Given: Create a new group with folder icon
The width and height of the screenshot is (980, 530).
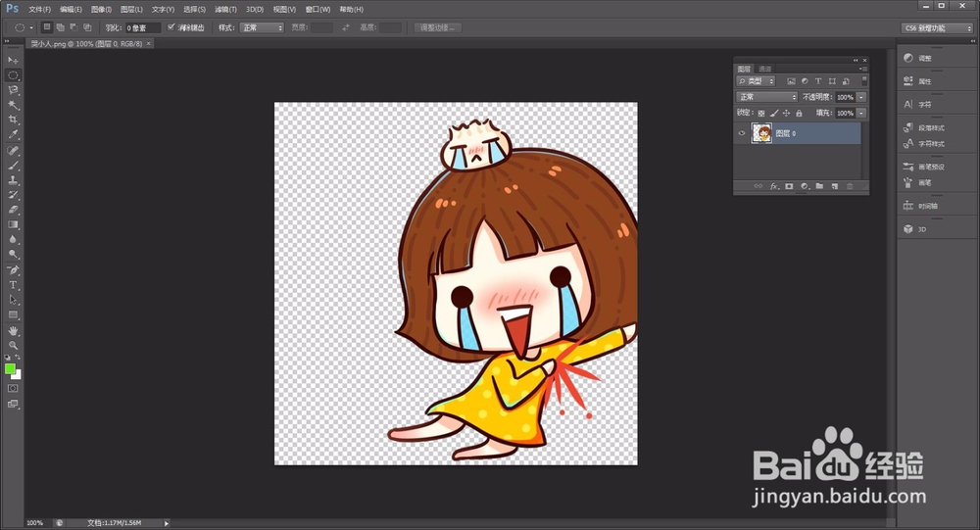Looking at the screenshot, I should pos(819,185).
